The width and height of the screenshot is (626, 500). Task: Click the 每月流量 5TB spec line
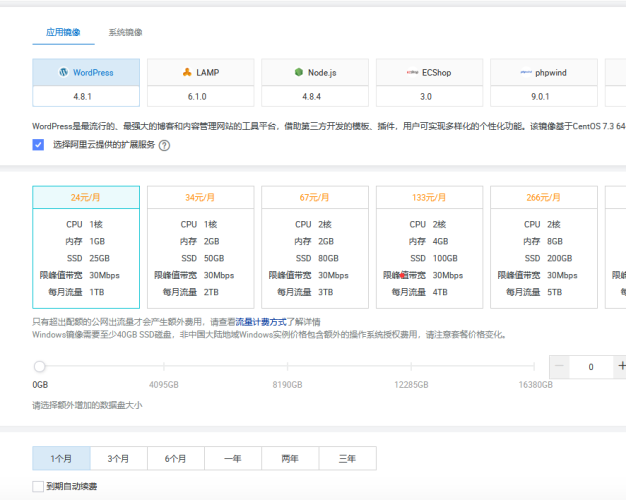534,292
